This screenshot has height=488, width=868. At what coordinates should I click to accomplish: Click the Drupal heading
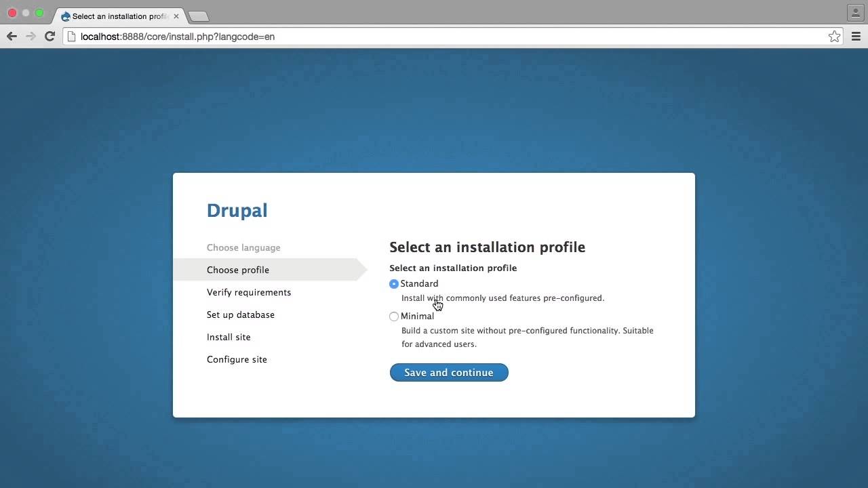tap(237, 210)
